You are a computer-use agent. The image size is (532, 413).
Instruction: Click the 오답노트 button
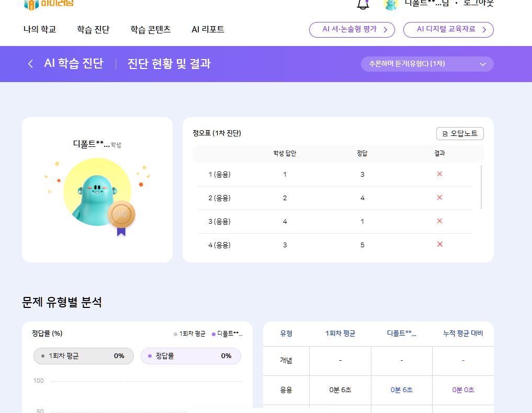[x=460, y=134]
